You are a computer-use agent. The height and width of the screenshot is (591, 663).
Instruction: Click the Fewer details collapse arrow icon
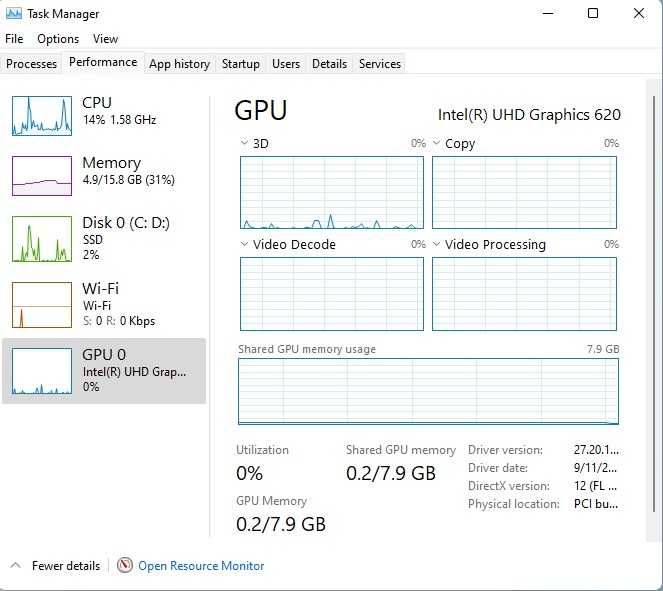pyautogui.click(x=15, y=565)
